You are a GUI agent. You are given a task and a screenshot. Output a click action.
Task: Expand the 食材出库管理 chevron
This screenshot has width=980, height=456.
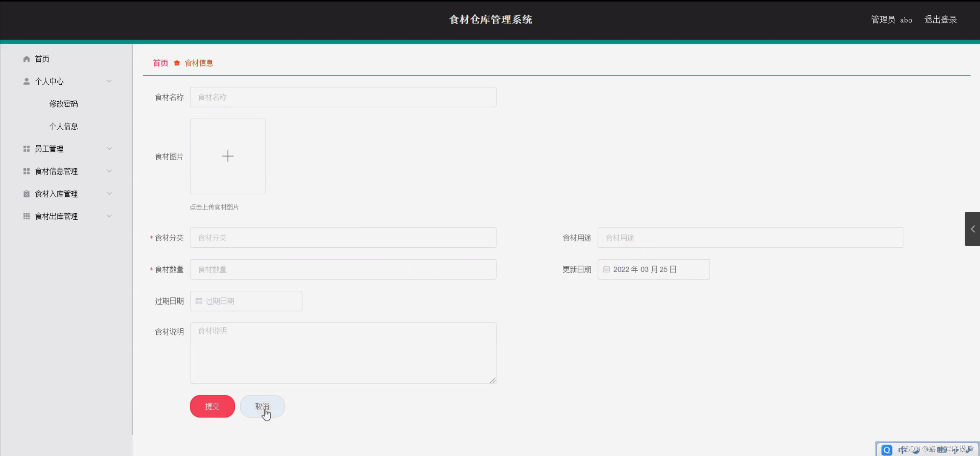pyautogui.click(x=109, y=216)
